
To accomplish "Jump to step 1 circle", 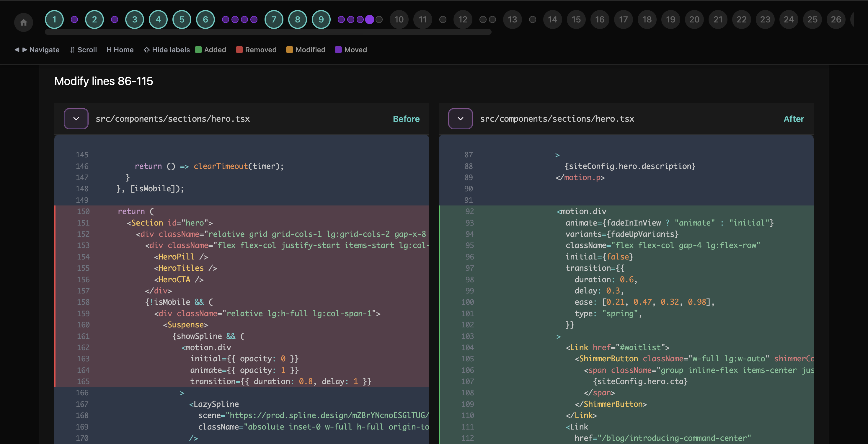I will point(54,19).
